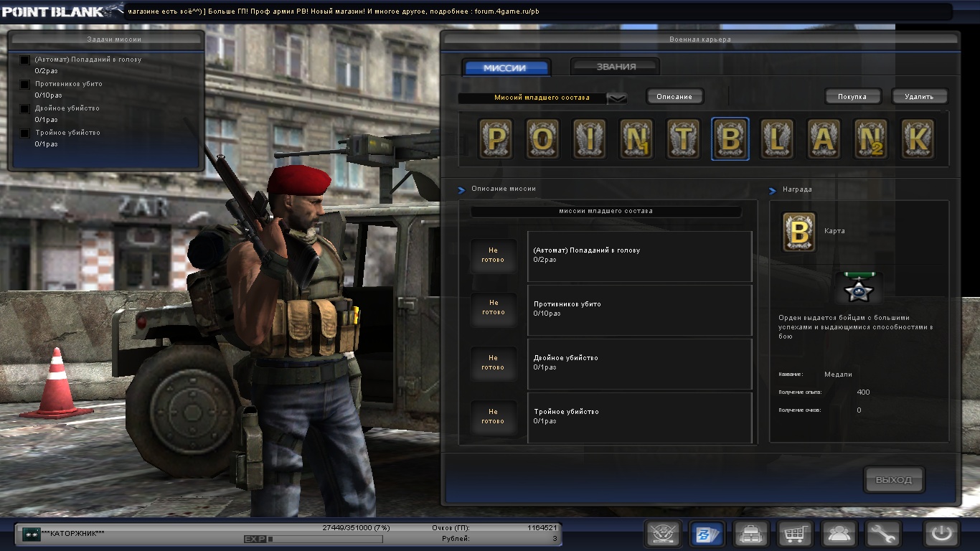This screenshot has width=980, height=551.
Task: Open the friends community icon
Action: (x=839, y=534)
